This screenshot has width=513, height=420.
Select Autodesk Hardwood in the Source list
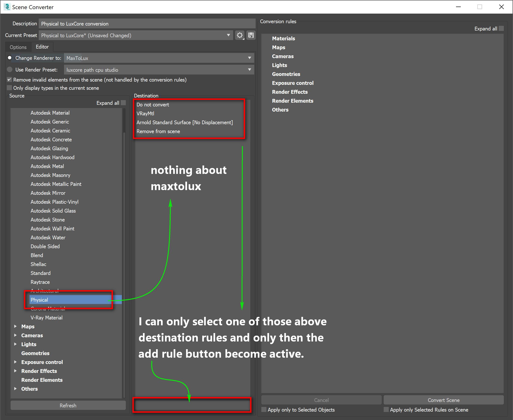point(52,157)
